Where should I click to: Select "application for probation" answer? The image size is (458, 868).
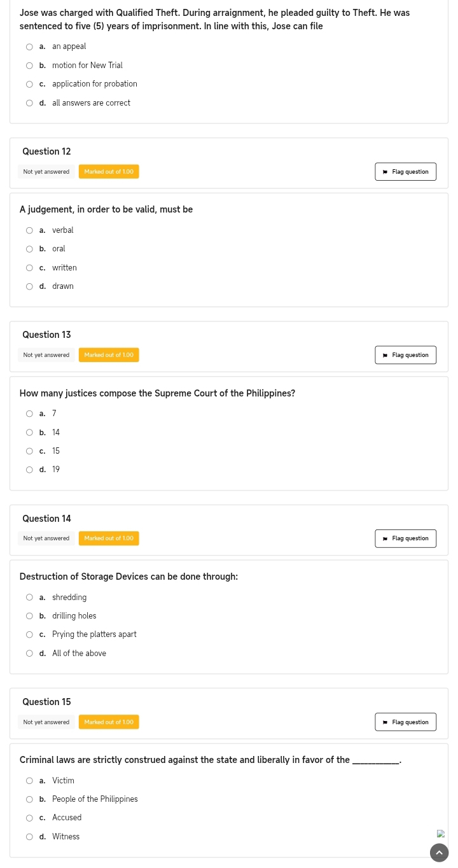29,84
